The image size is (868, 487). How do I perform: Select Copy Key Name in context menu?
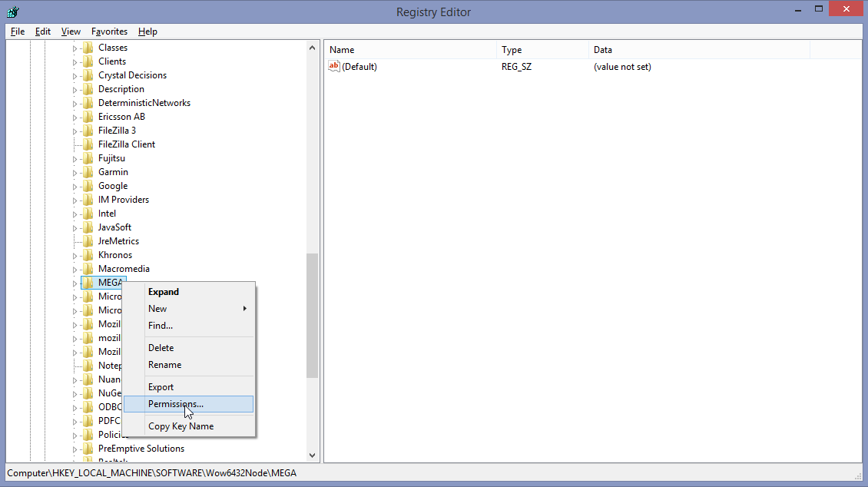(181, 426)
